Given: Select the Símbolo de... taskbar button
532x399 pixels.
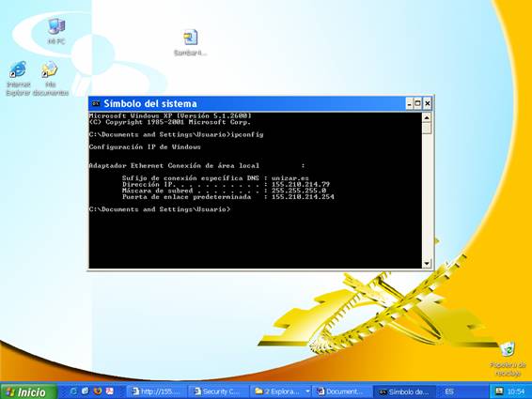Looking at the screenshot, I should tap(404, 391).
